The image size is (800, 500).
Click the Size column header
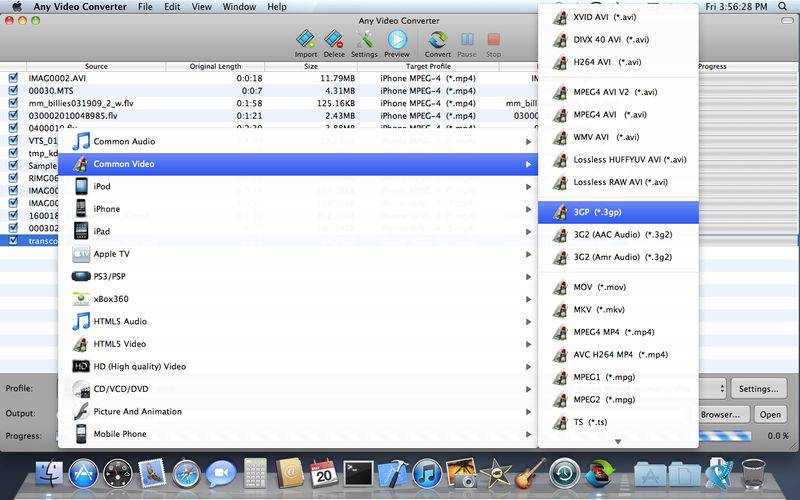tap(311, 66)
